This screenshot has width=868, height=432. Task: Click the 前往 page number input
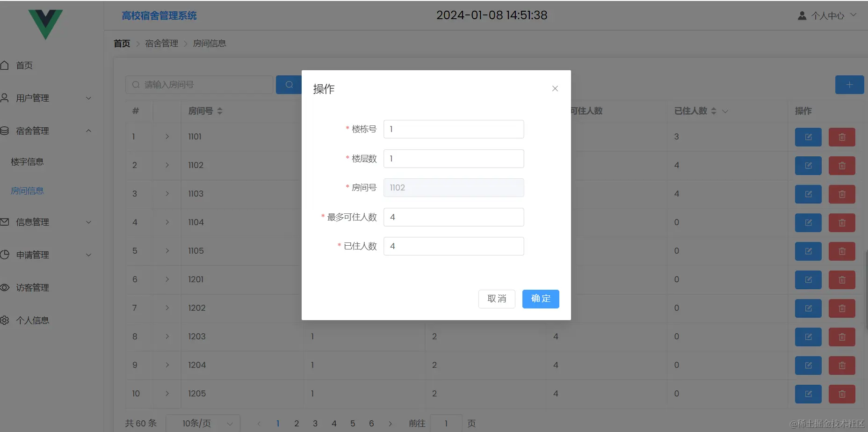click(x=446, y=423)
